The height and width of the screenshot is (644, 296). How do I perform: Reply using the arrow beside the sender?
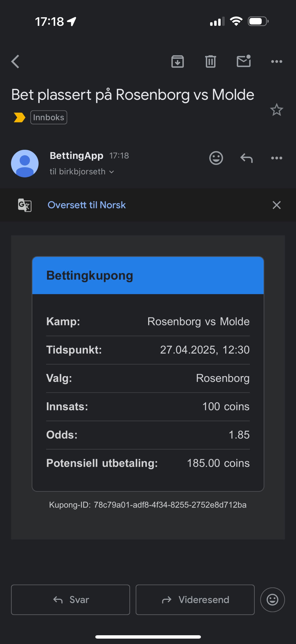pos(246,158)
